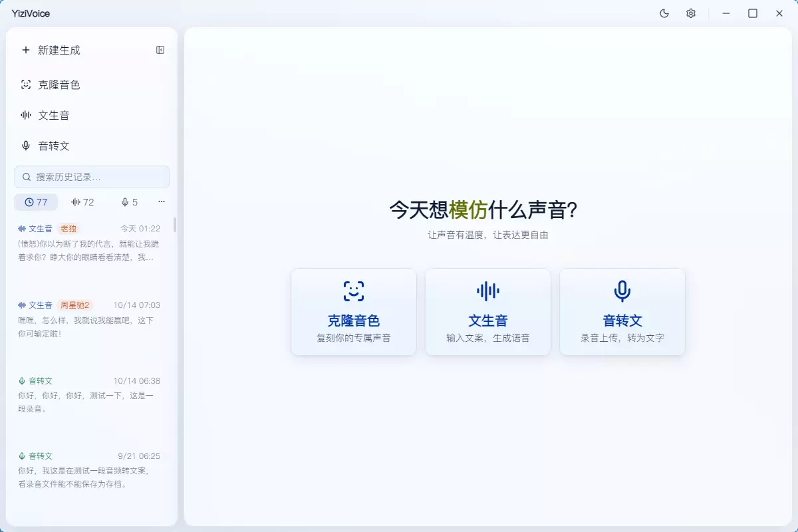Open history entry starting (愤怒)你以为断了

tap(89, 250)
